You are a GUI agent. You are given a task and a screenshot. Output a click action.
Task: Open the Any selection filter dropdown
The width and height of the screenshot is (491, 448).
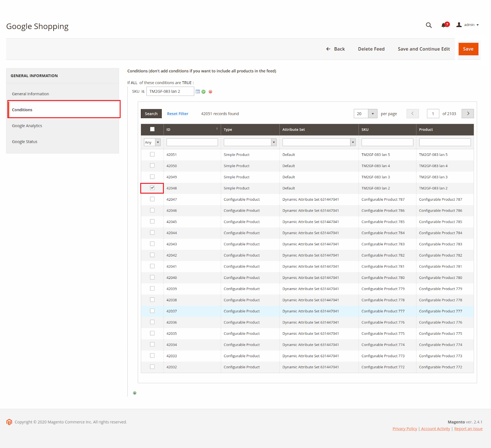[152, 142]
